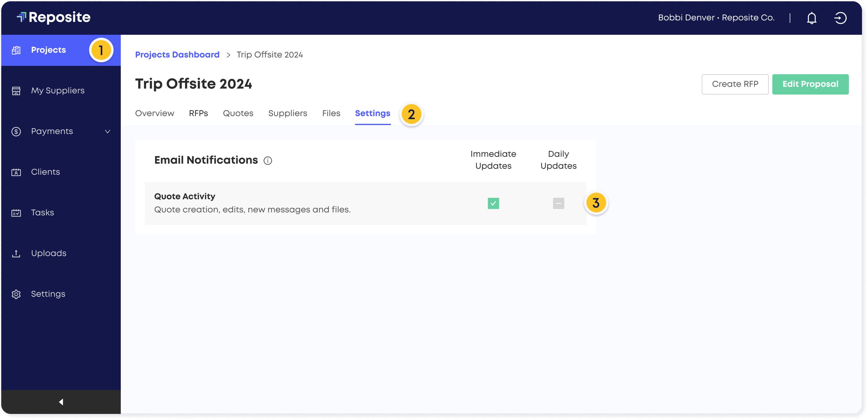The height and width of the screenshot is (420, 868).
Task: Open Settings via the gear icon
Action: 16,294
